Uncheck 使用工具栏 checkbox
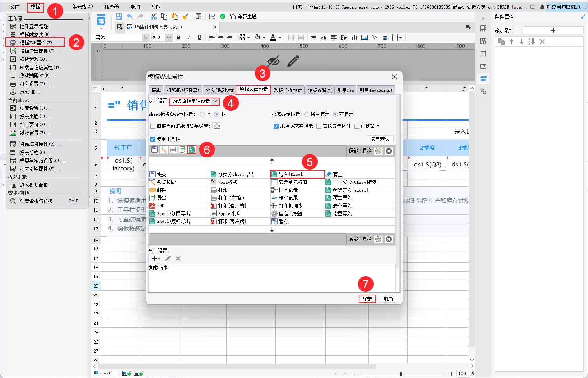The image size is (588, 378). (153, 139)
